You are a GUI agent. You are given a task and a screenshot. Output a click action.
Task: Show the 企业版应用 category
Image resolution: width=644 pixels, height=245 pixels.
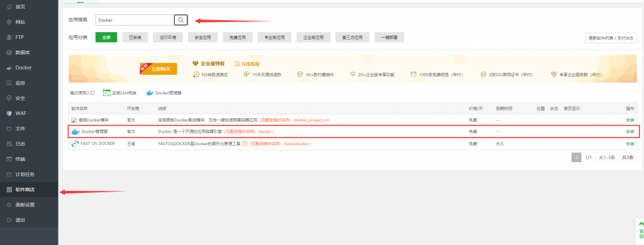coord(313,37)
